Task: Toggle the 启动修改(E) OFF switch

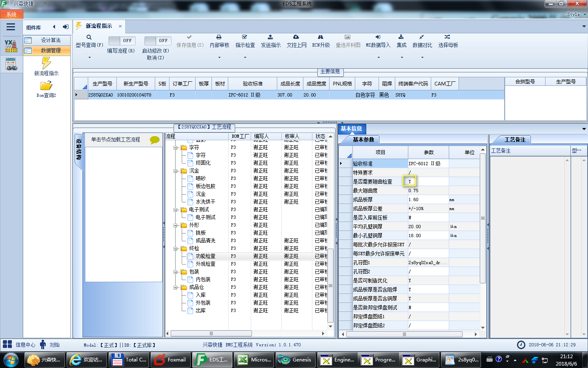Action: 158,40
